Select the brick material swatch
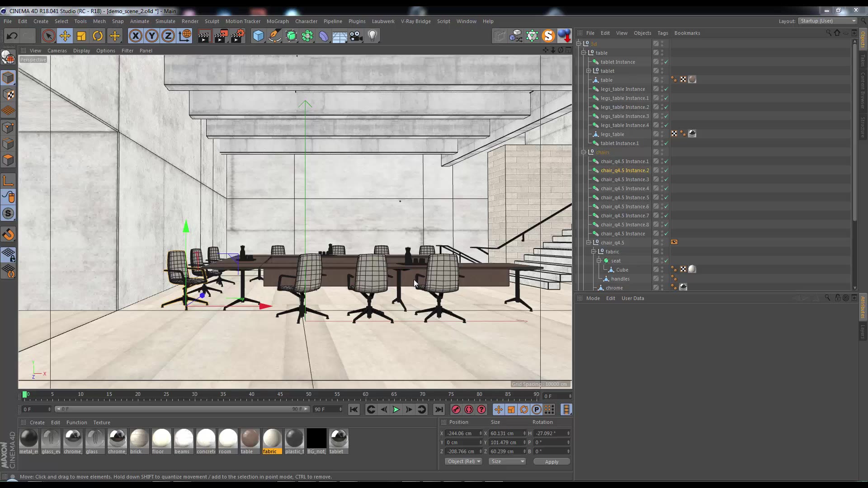This screenshot has height=488, width=868. coord(139,439)
